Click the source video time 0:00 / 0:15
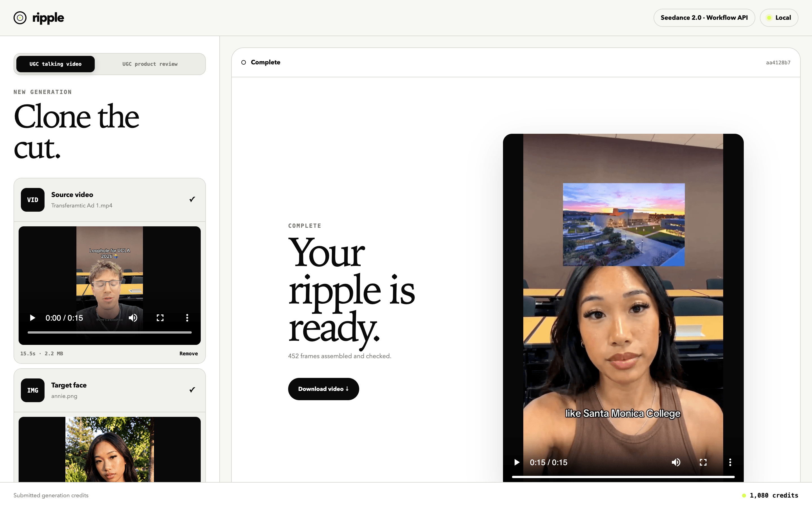The width and height of the screenshot is (812, 508). 64,318
